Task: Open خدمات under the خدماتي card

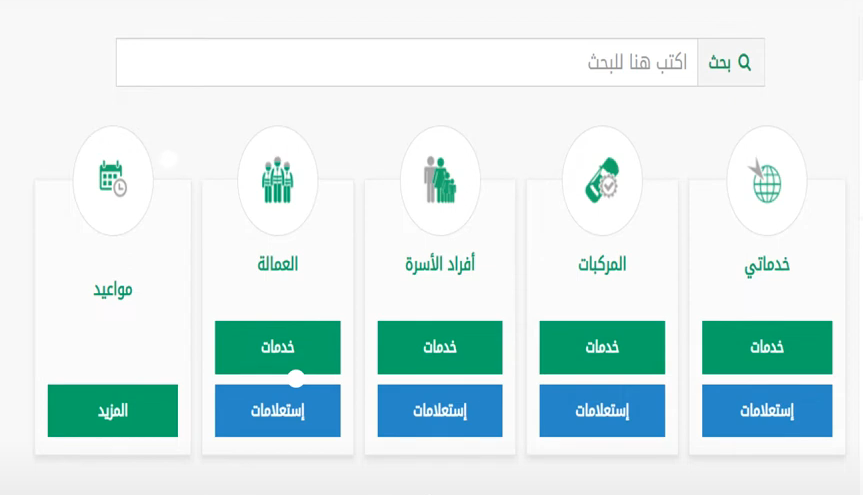Action: [x=766, y=347]
